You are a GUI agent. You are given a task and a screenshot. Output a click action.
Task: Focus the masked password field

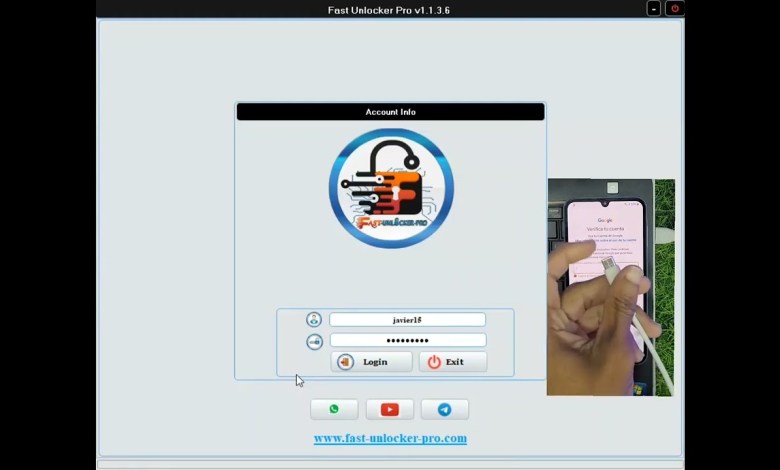coord(407,341)
